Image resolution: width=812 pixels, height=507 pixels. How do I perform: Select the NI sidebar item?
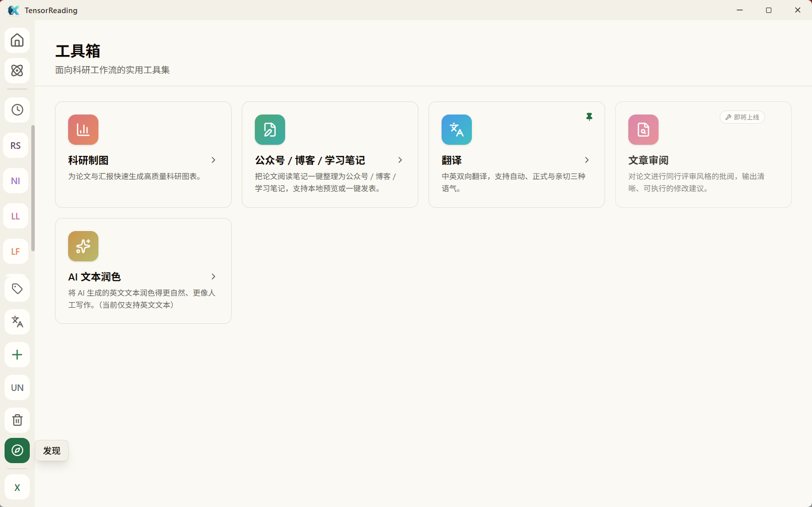pyautogui.click(x=16, y=181)
